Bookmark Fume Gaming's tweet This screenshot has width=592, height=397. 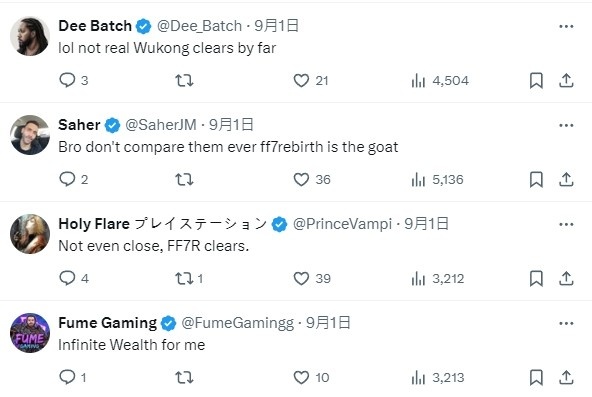[x=536, y=377]
